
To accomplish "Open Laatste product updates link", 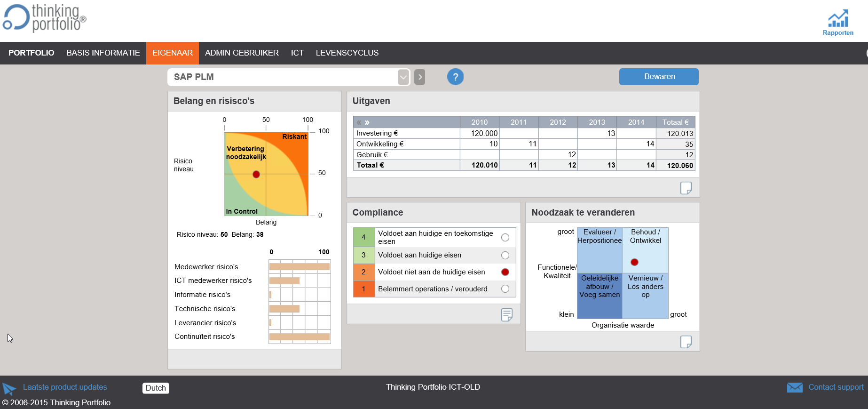I will (65, 387).
